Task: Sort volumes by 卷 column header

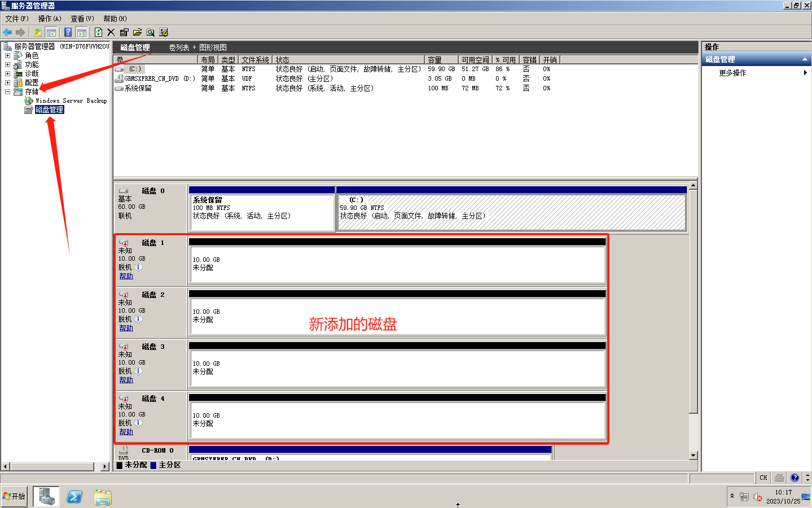Action: (x=156, y=60)
